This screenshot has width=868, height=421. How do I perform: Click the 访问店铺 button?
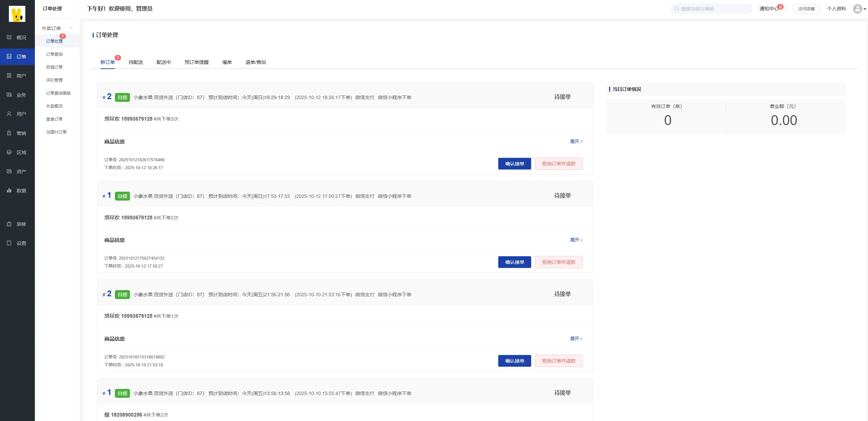(x=806, y=9)
